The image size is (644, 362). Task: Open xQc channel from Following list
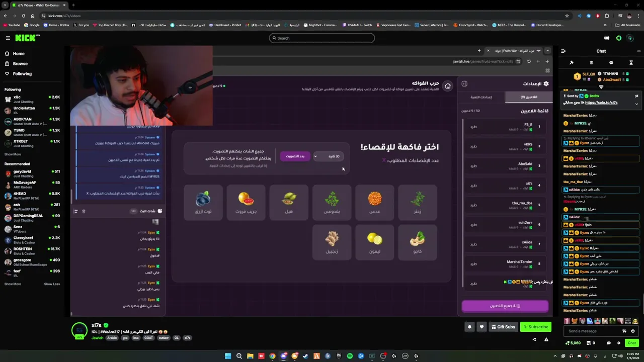click(x=32, y=99)
